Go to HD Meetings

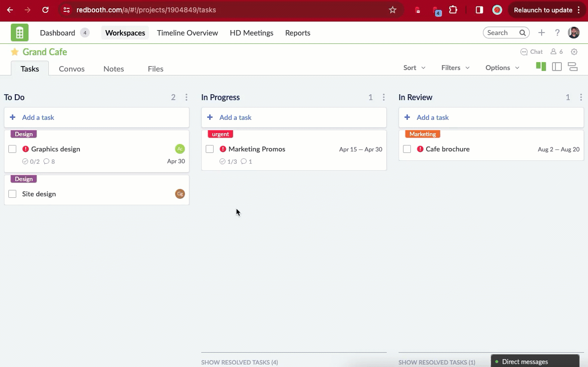(x=252, y=33)
